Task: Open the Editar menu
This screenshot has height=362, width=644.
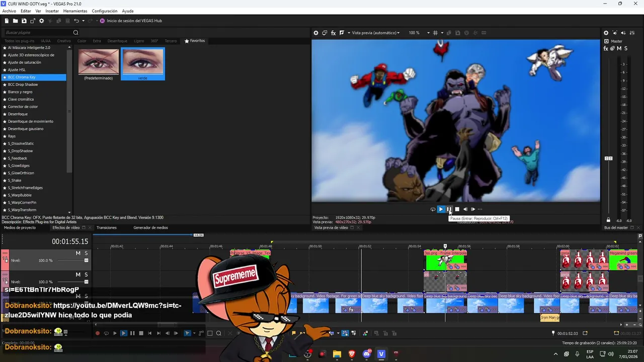Action: click(26, 11)
